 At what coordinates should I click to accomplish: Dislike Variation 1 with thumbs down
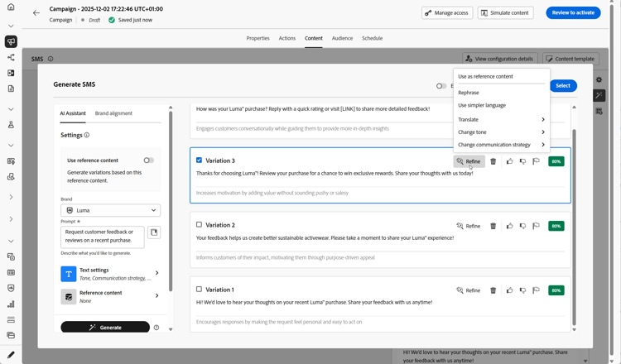(x=522, y=290)
